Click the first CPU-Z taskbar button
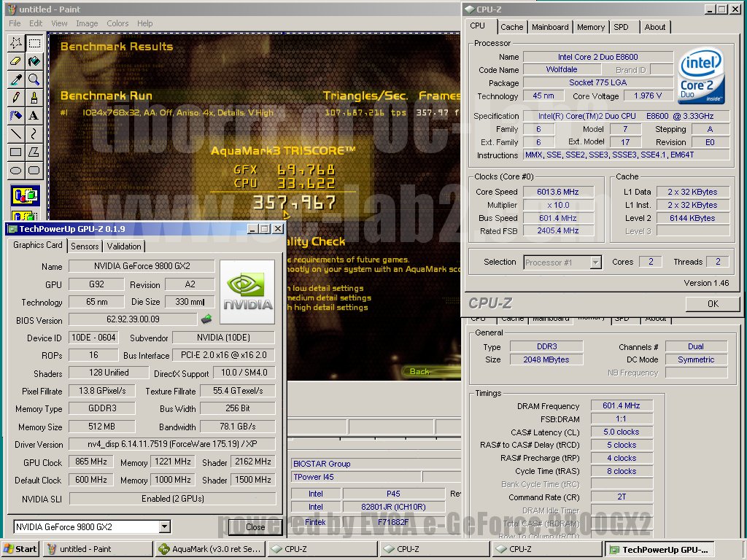Image resolution: width=747 pixels, height=560 pixels. (x=322, y=549)
